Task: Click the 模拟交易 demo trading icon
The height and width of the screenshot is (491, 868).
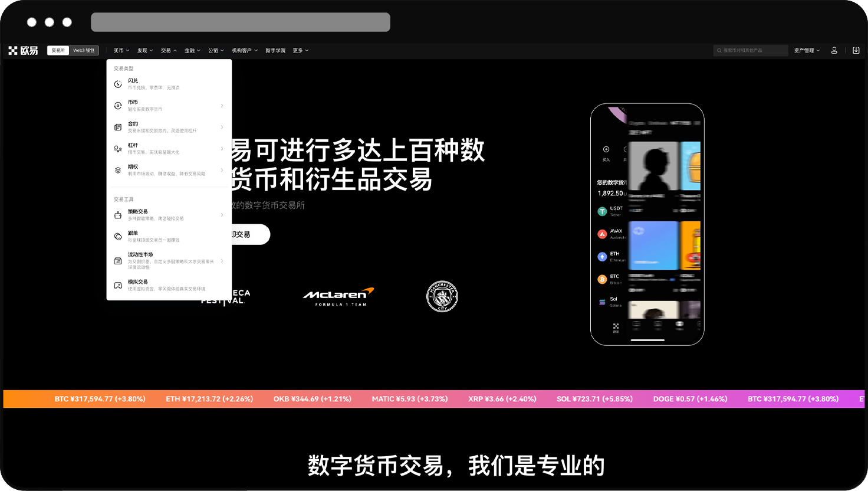Action: (x=118, y=286)
